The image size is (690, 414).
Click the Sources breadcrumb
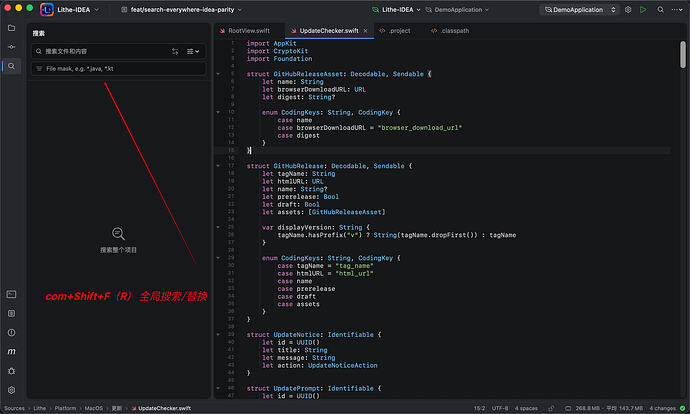pos(14,408)
